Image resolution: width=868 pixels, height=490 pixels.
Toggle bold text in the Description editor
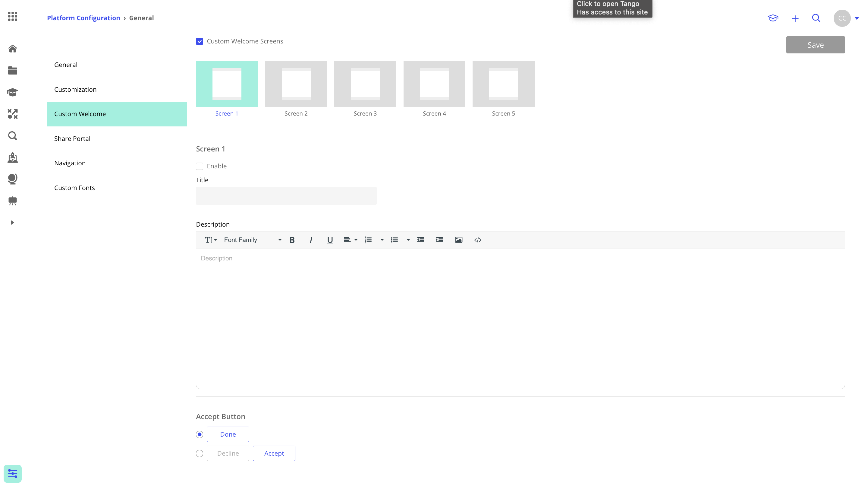292,240
